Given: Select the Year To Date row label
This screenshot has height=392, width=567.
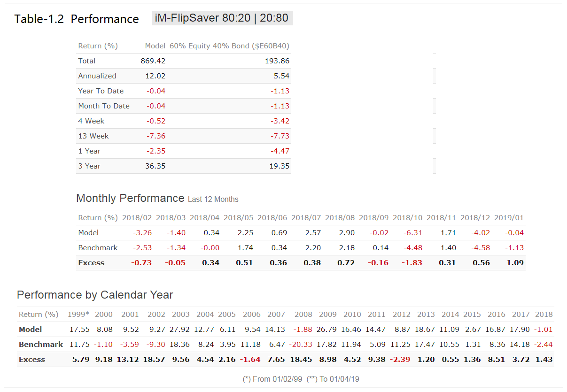Looking at the screenshot, I should point(101,91).
